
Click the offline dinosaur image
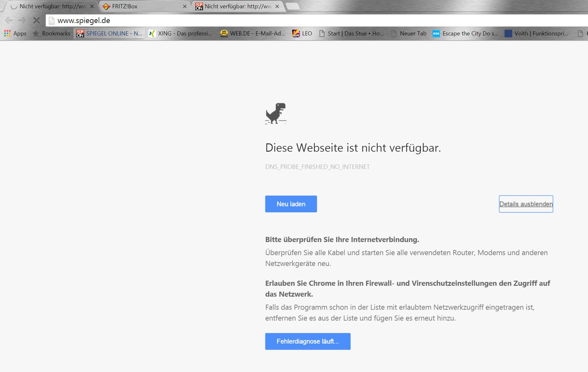[276, 113]
